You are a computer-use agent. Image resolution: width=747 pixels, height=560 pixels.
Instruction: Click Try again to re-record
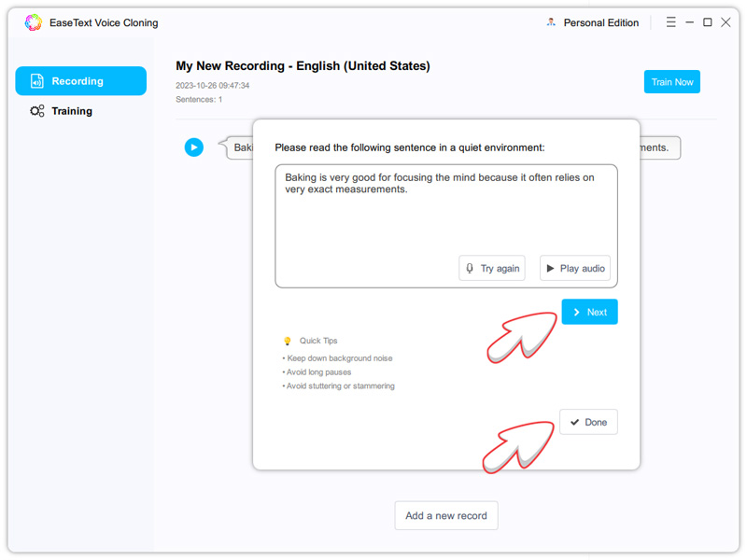coord(492,268)
